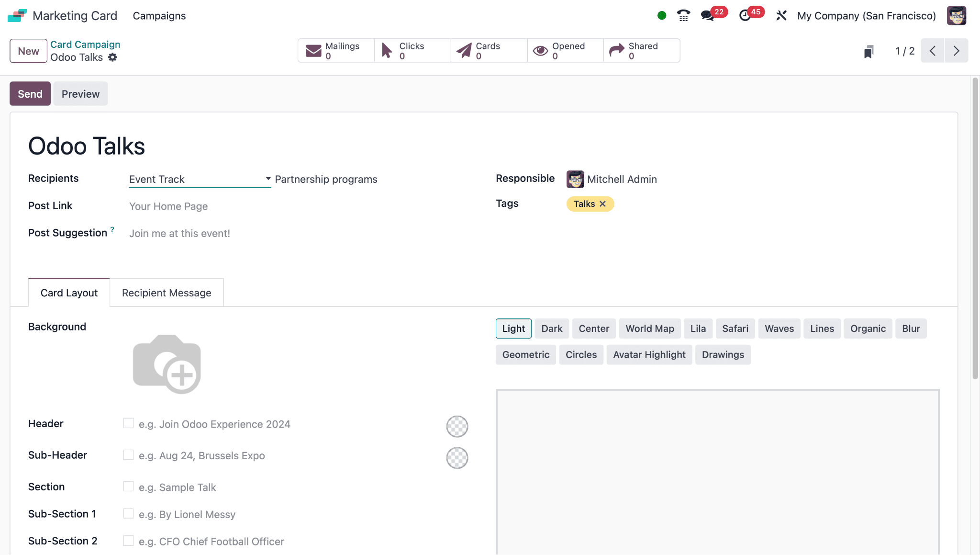Select the Organic card template

[868, 328]
